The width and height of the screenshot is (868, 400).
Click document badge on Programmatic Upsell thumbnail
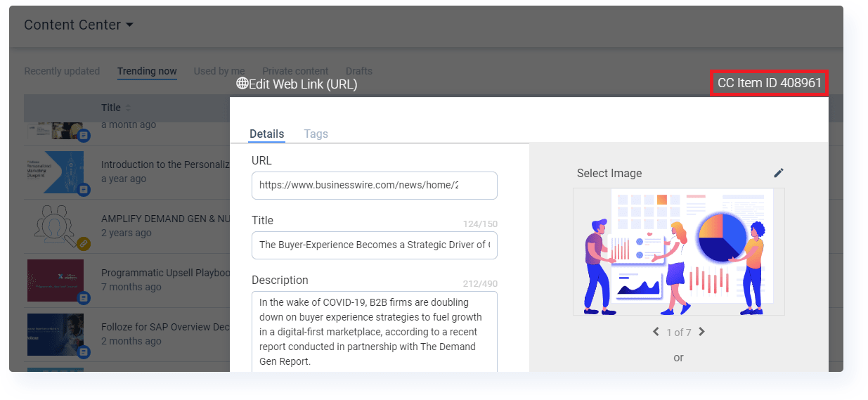(84, 297)
